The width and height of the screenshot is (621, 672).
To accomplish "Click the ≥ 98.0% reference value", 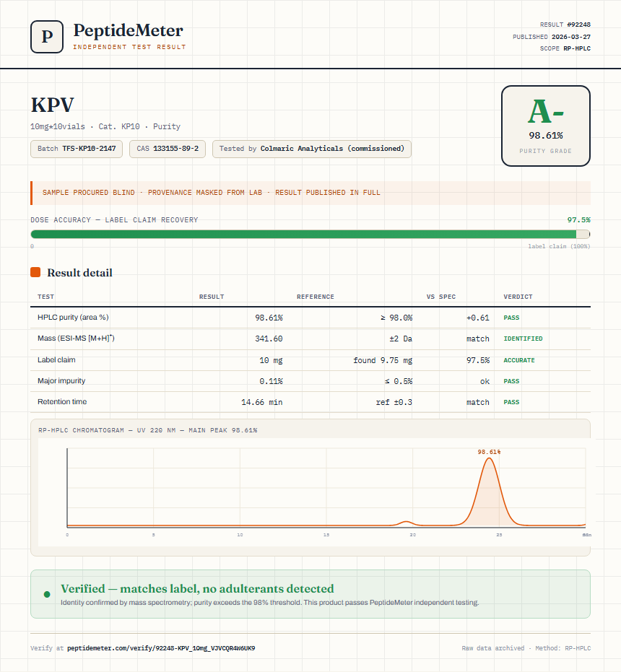I will pyautogui.click(x=396, y=318).
